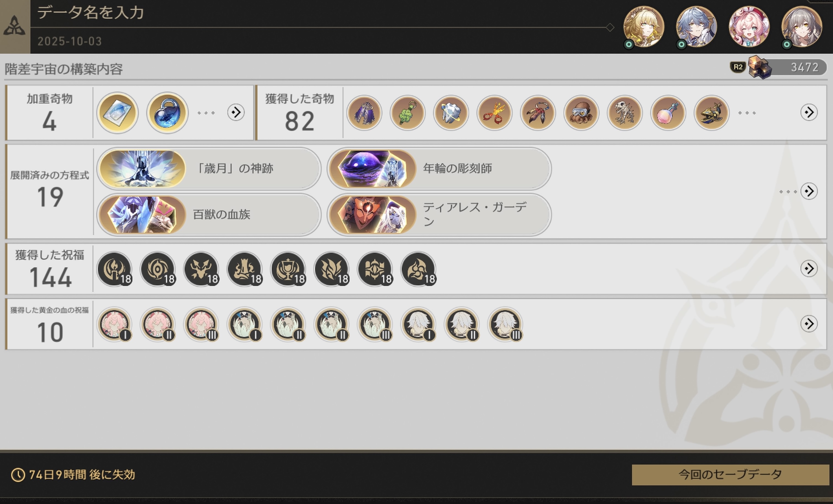This screenshot has width=833, height=504.
Task: Select the first flame blessing path icon
Action: (115, 269)
